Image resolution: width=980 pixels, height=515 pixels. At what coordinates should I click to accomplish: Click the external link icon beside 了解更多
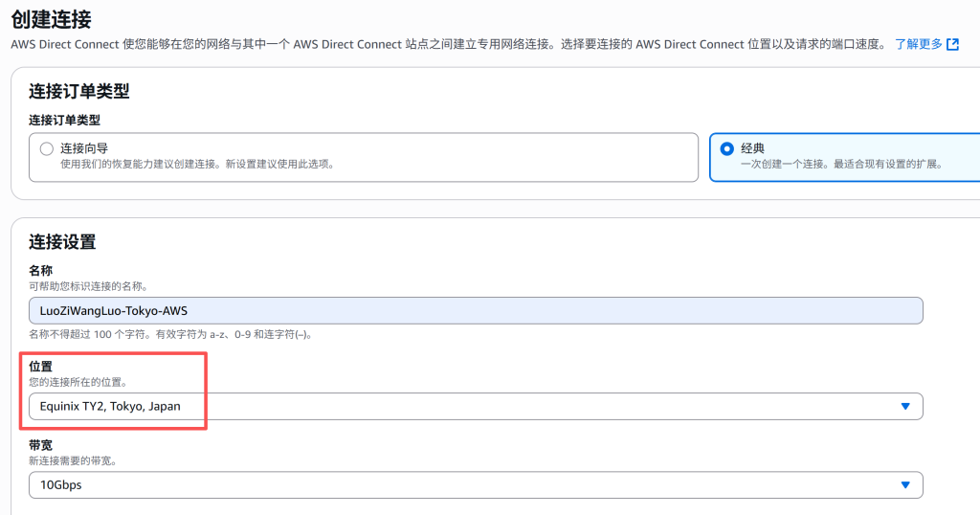[952, 44]
